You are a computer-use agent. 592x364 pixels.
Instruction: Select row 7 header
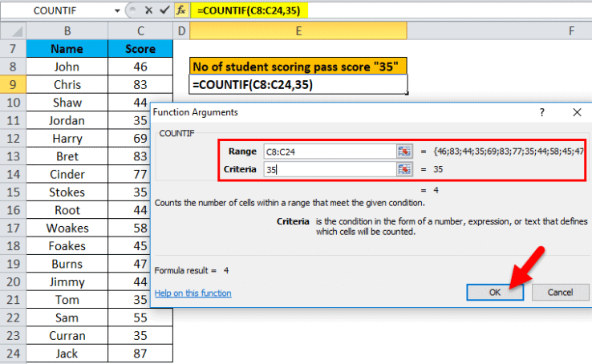(13, 49)
